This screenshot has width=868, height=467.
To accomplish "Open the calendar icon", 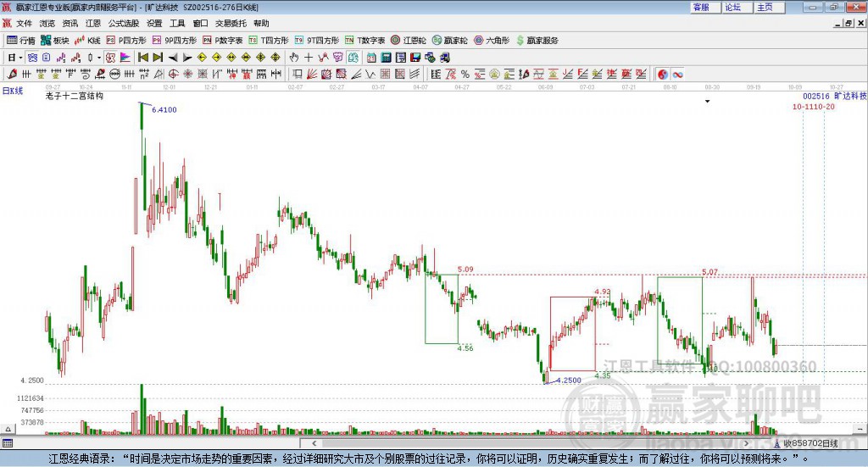I will pyautogui.click(x=371, y=58).
